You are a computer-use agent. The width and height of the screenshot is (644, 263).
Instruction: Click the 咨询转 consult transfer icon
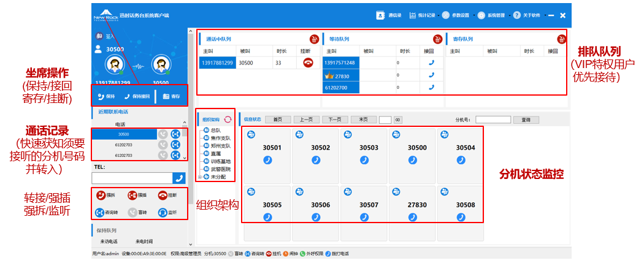point(101,213)
